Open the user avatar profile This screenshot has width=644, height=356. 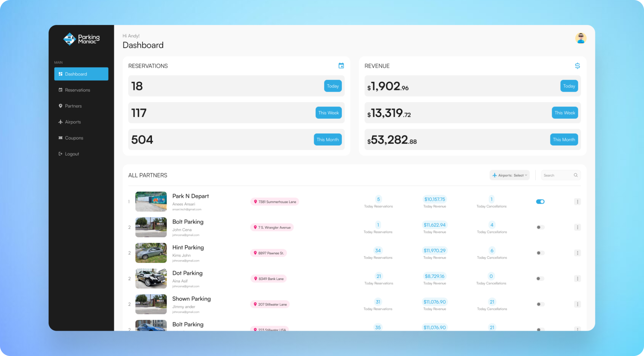pyautogui.click(x=581, y=38)
